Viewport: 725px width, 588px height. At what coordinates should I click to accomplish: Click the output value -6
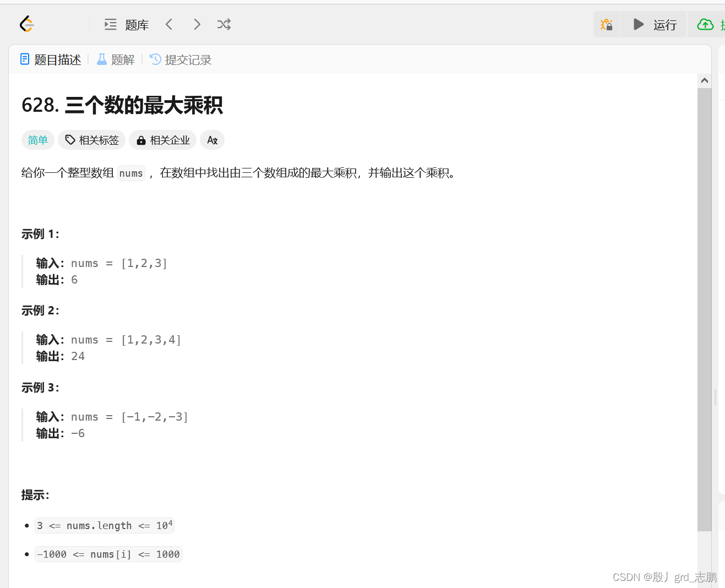pyautogui.click(x=78, y=433)
